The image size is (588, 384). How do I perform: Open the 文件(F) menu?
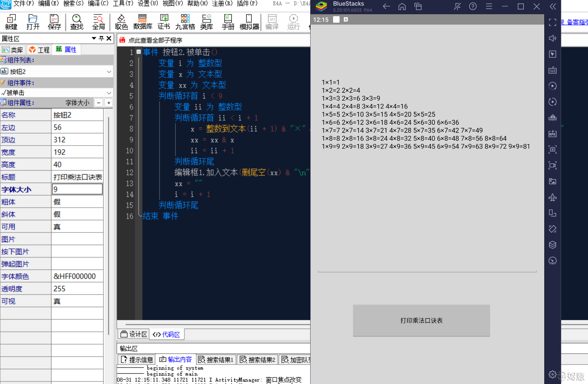tap(23, 4)
